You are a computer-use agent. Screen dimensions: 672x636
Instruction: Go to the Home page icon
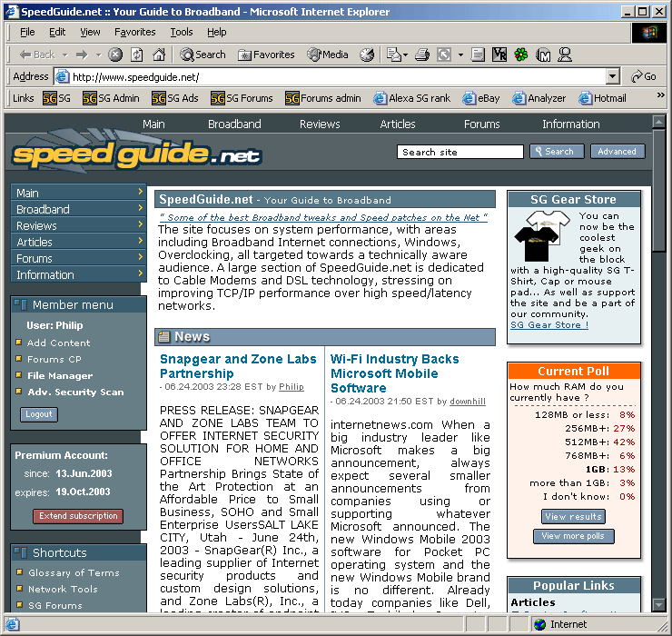(159, 55)
